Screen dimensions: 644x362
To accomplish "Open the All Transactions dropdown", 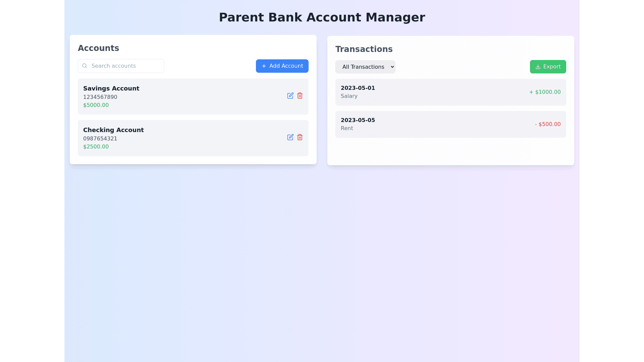I will click(x=365, y=67).
